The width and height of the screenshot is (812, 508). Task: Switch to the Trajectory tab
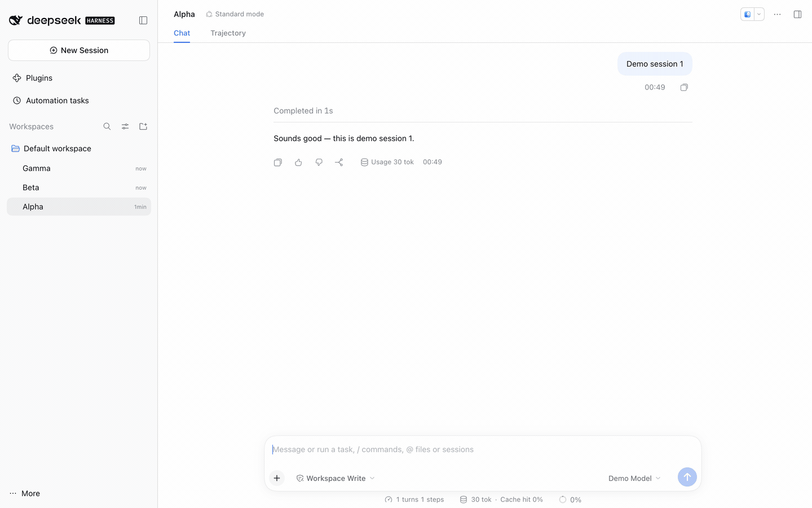[228, 33]
